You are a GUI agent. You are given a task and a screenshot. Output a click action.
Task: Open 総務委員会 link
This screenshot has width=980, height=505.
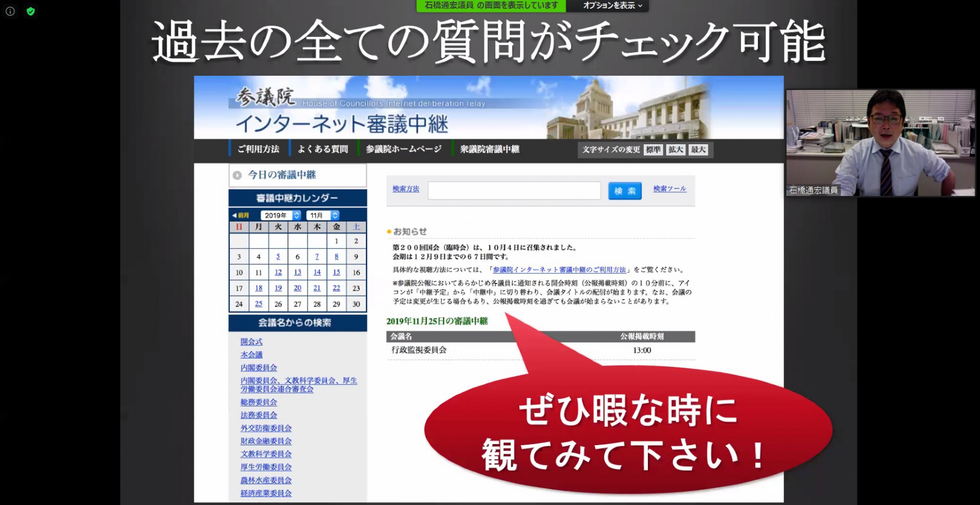point(259,402)
